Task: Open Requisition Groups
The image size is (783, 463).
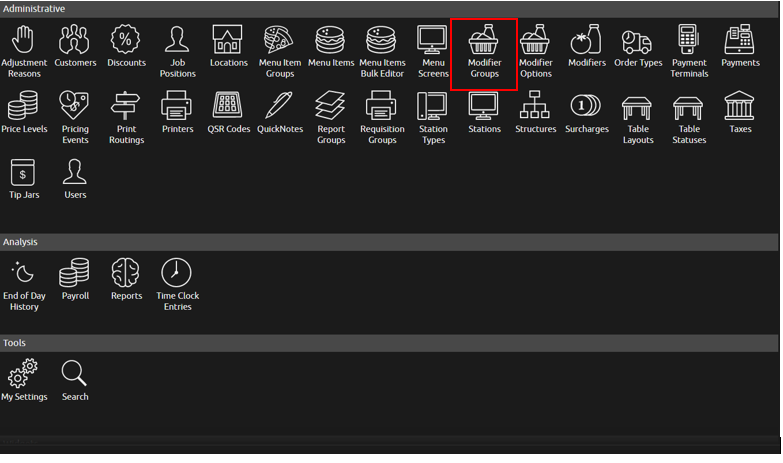Action: coord(382,118)
